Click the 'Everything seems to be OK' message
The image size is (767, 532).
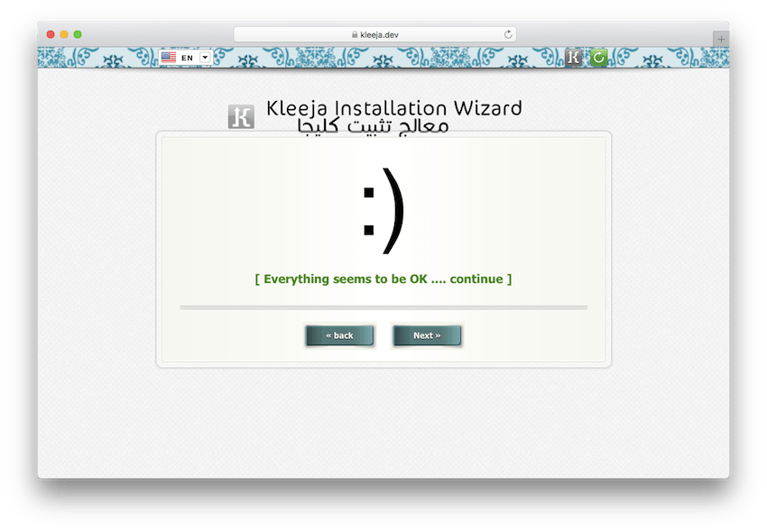pyautogui.click(x=383, y=279)
